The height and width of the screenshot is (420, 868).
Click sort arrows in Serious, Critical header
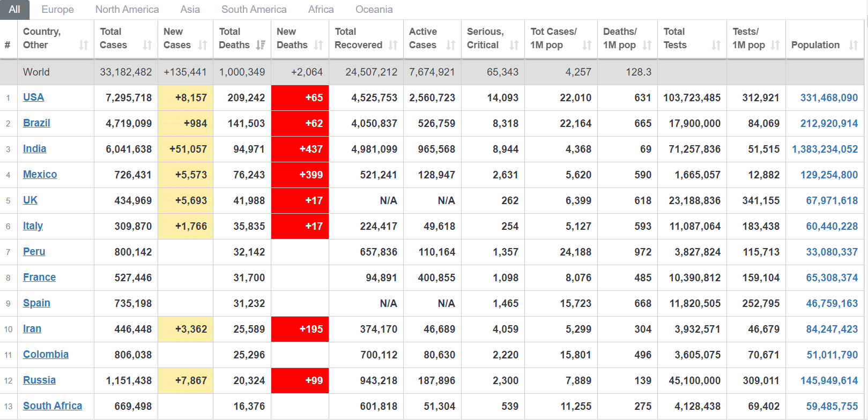point(514,46)
